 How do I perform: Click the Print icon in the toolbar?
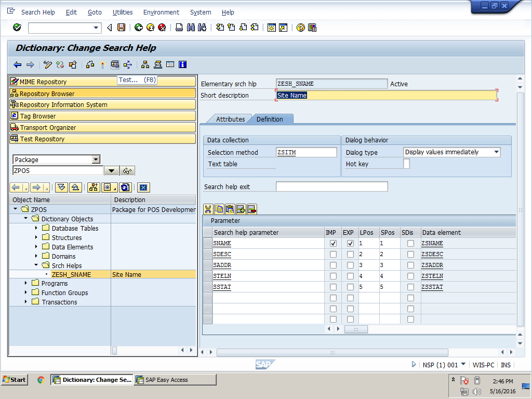coord(179,28)
